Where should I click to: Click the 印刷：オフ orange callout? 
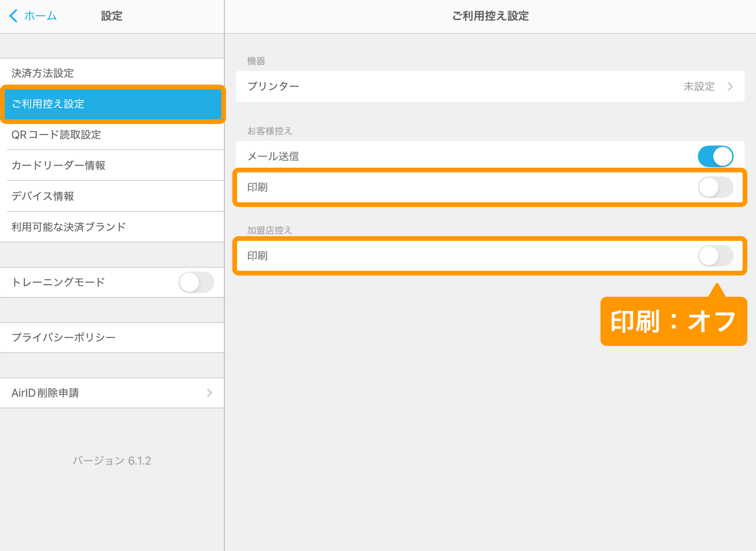point(673,322)
